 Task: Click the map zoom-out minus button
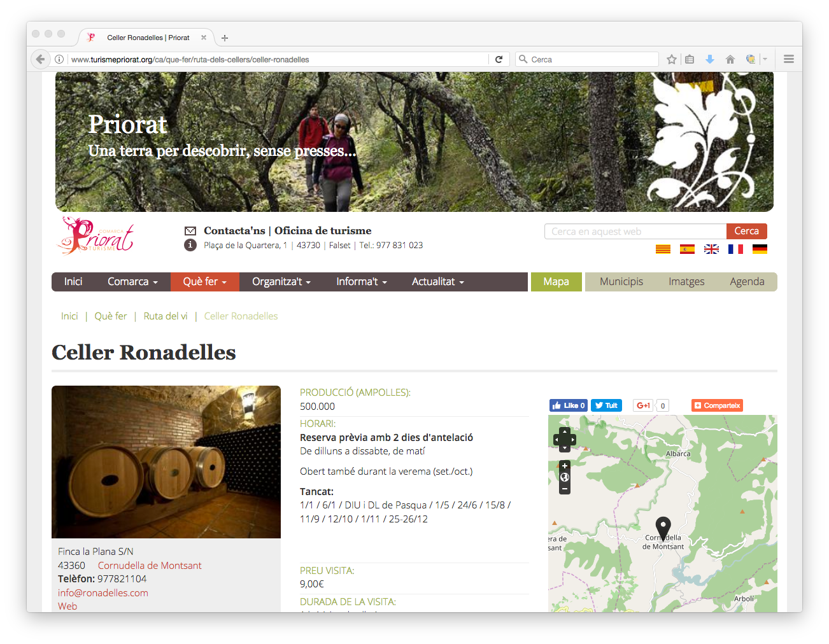click(565, 489)
